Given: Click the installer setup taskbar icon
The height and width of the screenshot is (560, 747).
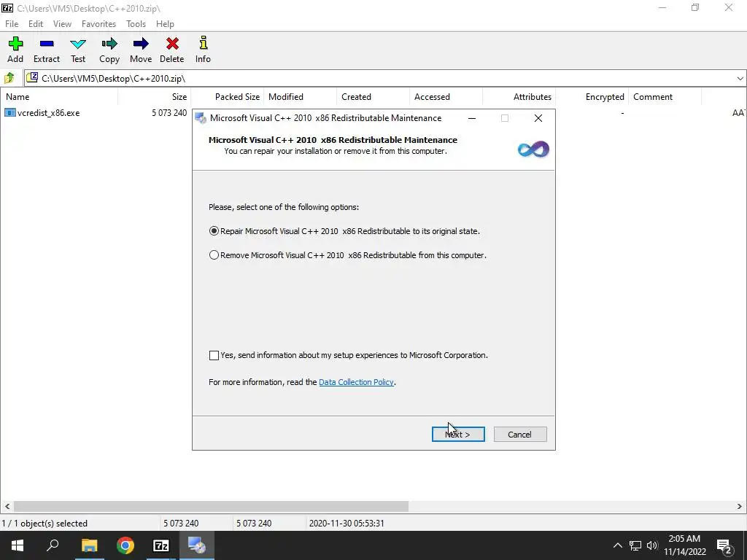Looking at the screenshot, I should [x=197, y=545].
